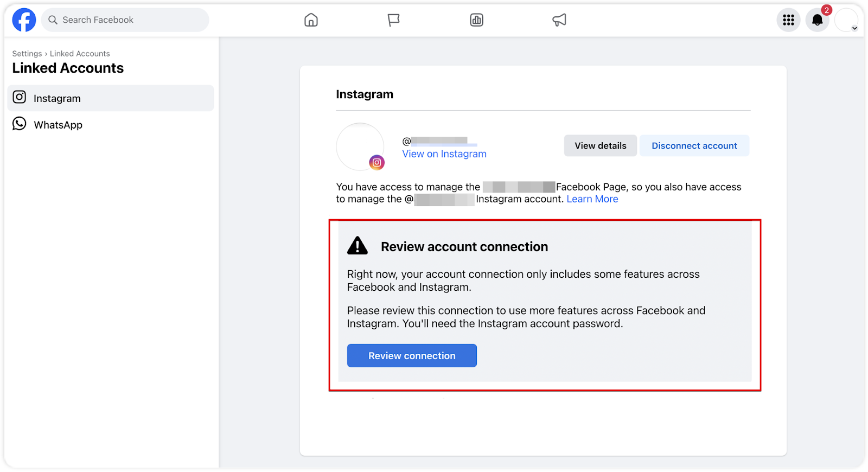Click the Disconnect account button
Viewport: 868px width, 472px height.
coord(694,145)
